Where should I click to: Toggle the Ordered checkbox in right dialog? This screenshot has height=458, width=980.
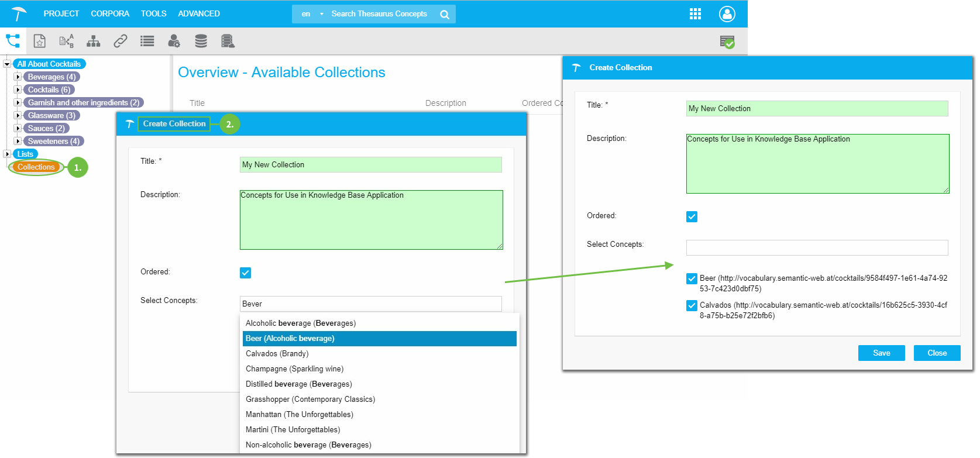(692, 216)
